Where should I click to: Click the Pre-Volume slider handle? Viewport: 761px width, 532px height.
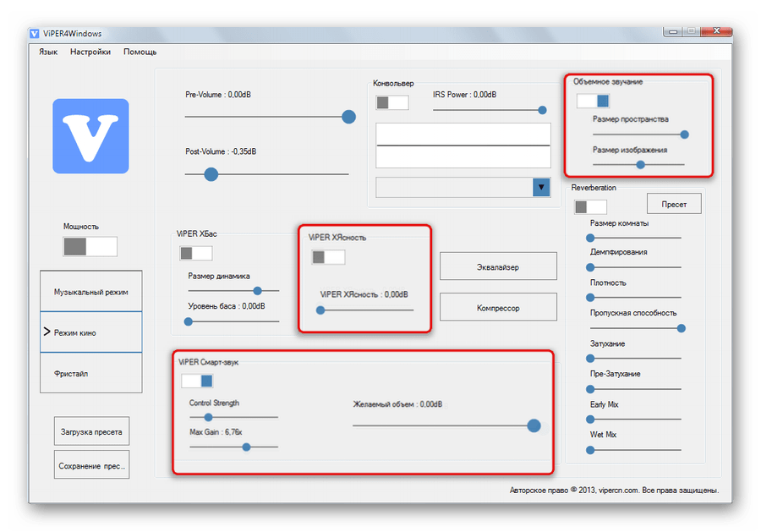(x=348, y=117)
